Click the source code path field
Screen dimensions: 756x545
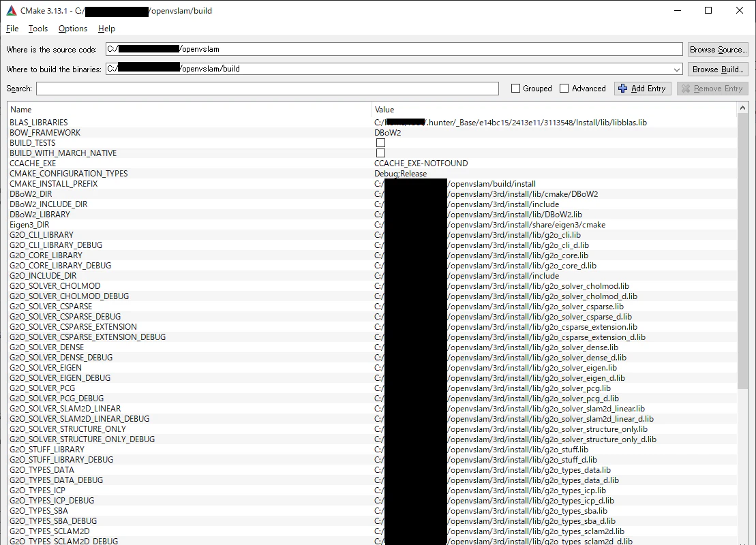point(394,49)
